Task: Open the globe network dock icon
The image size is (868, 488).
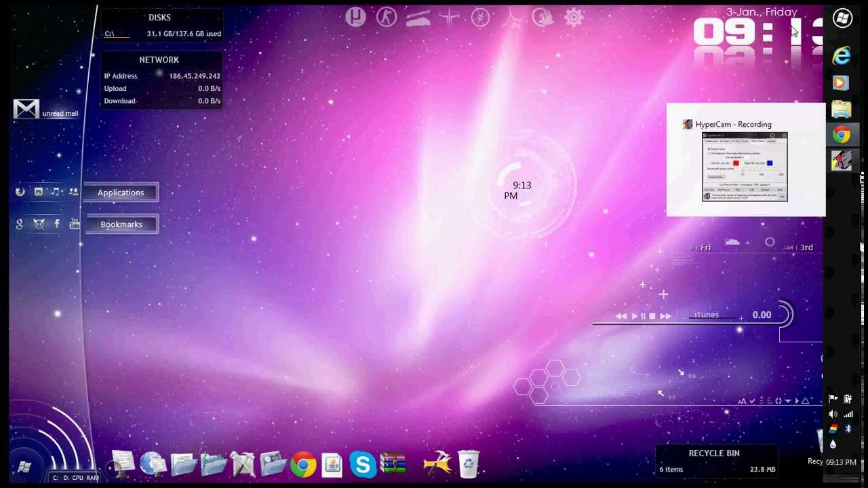Action: pyautogui.click(x=153, y=465)
